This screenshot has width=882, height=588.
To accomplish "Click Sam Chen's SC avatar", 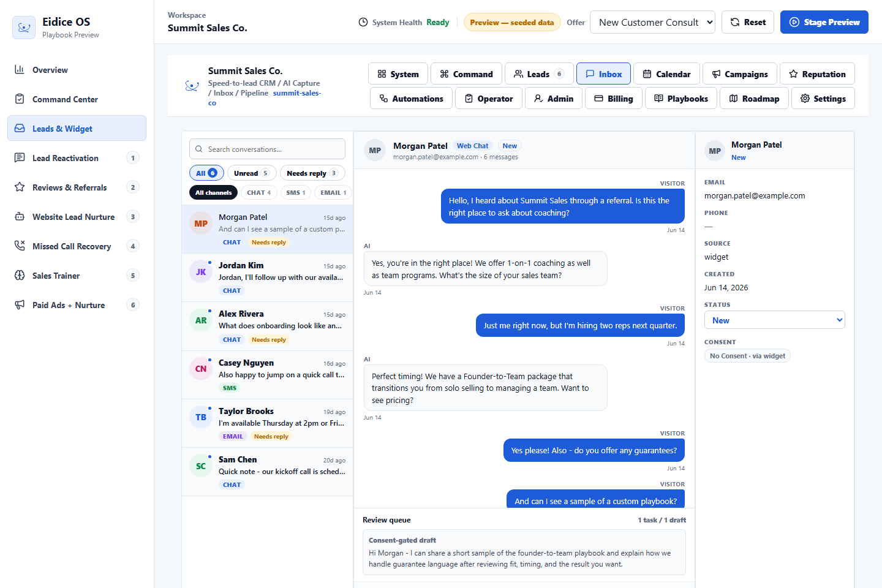I will tap(201, 466).
